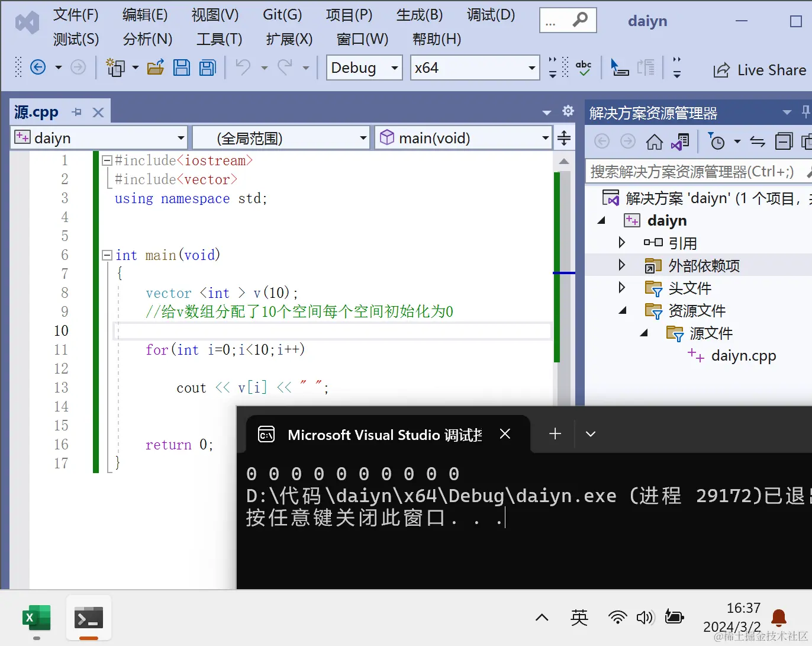Click the Redo arrow icon
The height and width of the screenshot is (646, 812).
(x=285, y=68)
